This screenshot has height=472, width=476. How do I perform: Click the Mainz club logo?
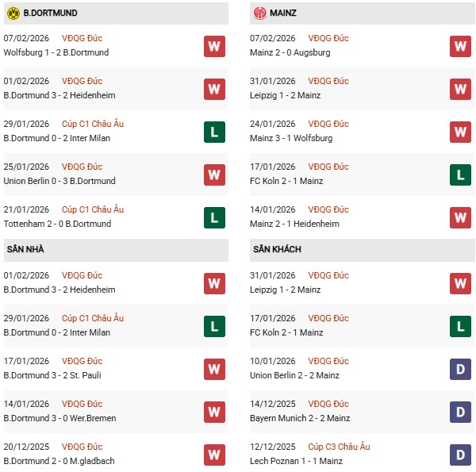point(260,13)
